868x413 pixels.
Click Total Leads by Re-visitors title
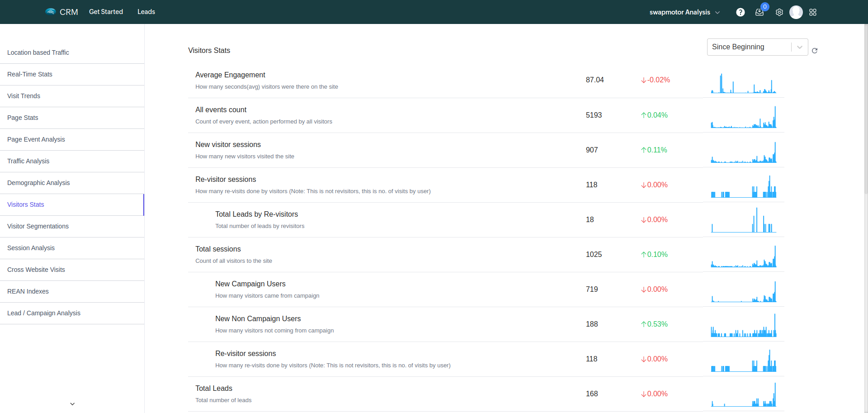(x=256, y=214)
